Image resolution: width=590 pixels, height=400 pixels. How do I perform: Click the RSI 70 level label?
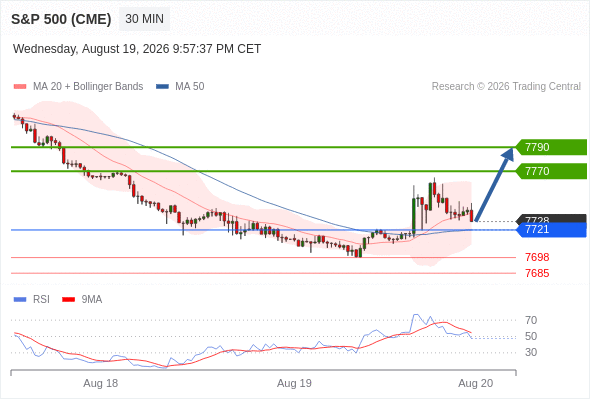click(531, 320)
